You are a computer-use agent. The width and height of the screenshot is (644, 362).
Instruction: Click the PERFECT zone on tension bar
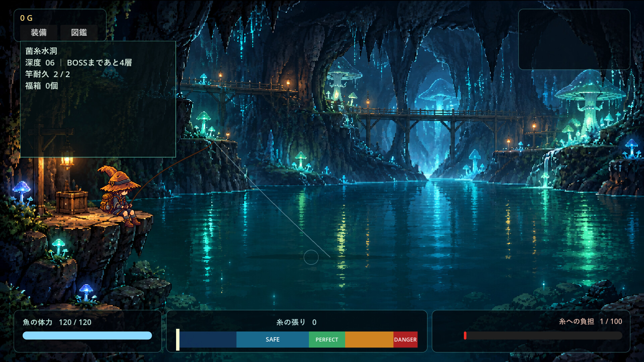point(327,340)
